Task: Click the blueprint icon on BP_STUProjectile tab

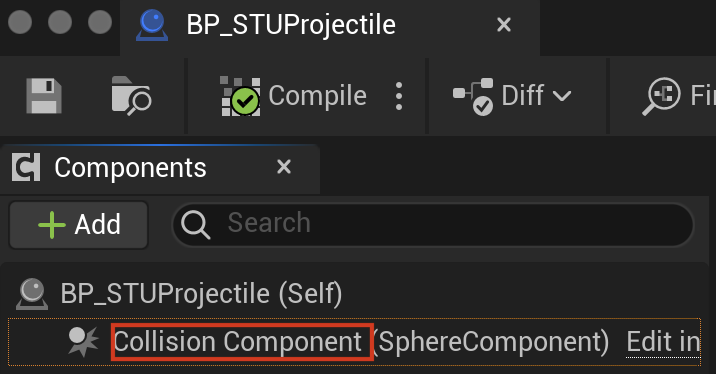Action: coord(152,25)
